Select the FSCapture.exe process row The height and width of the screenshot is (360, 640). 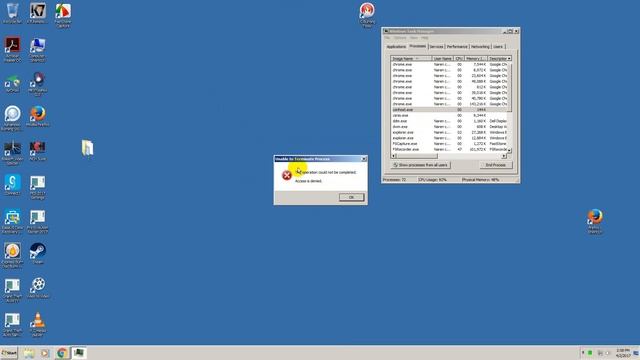pyautogui.click(x=449, y=144)
